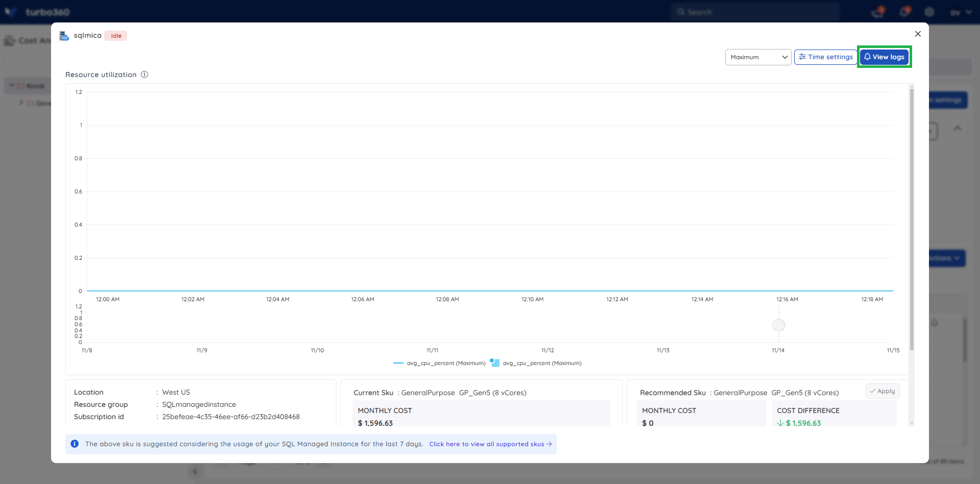This screenshot has height=484, width=980.
Task: Click the West US location value
Action: point(176,392)
